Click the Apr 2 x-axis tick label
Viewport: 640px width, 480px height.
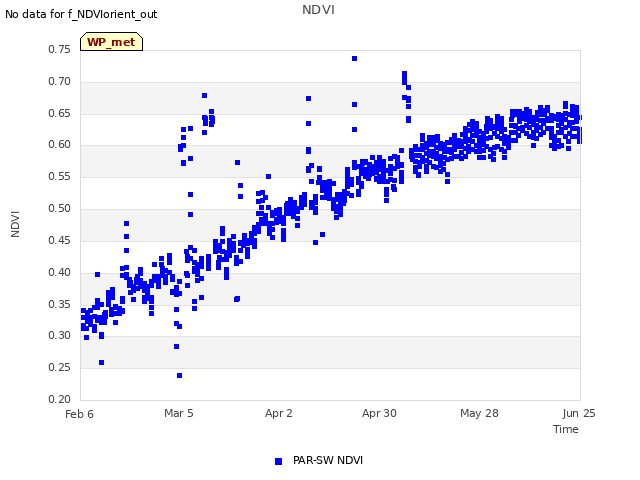[279, 413]
